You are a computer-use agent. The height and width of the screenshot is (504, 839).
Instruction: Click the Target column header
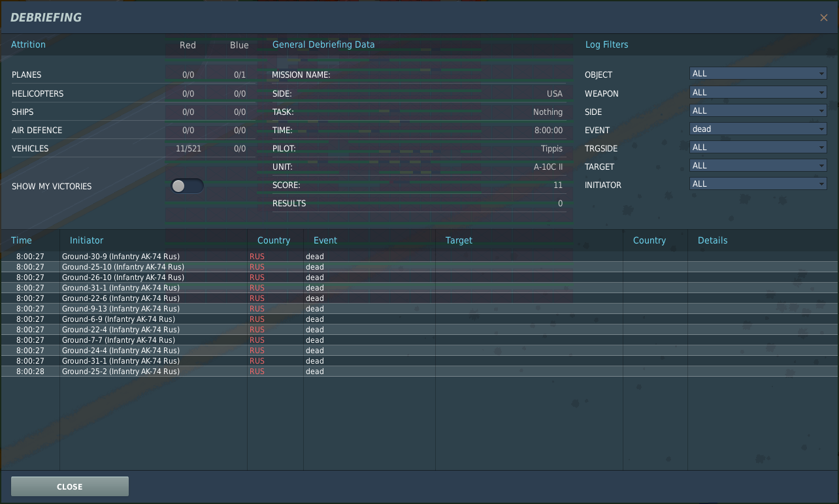pyautogui.click(x=459, y=240)
